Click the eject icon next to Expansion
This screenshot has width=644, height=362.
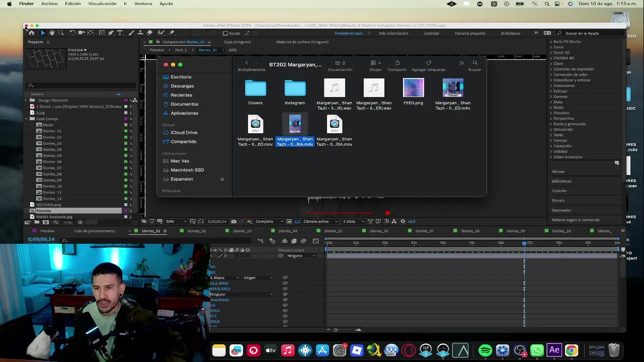(222, 179)
